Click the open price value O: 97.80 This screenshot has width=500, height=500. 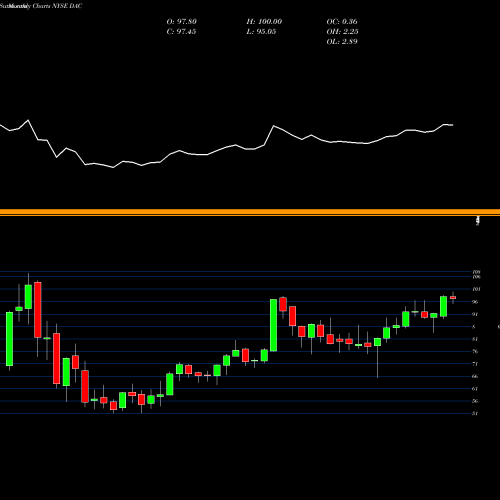click(x=181, y=22)
